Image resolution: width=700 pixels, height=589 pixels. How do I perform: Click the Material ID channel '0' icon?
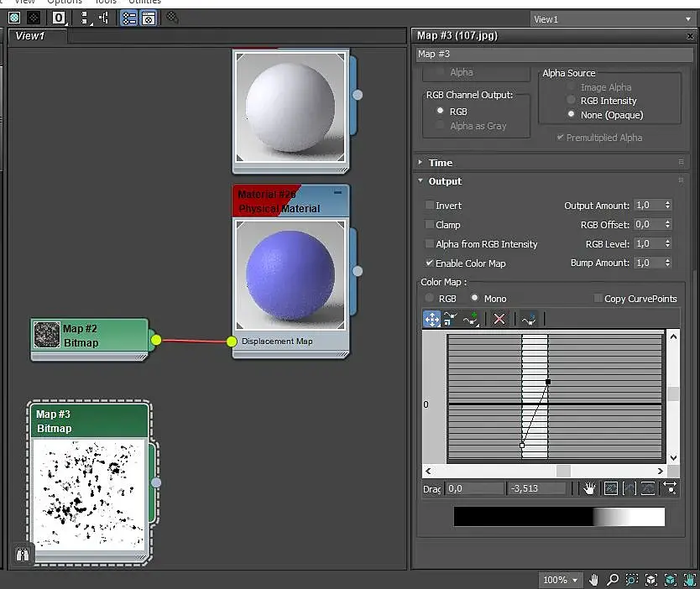(x=59, y=18)
